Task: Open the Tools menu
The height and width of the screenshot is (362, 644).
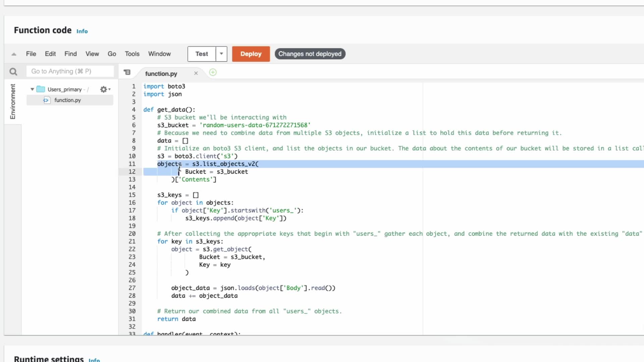Action: click(x=132, y=54)
